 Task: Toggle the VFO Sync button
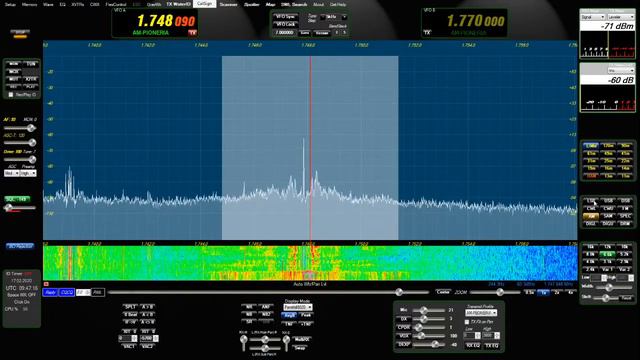tap(285, 17)
